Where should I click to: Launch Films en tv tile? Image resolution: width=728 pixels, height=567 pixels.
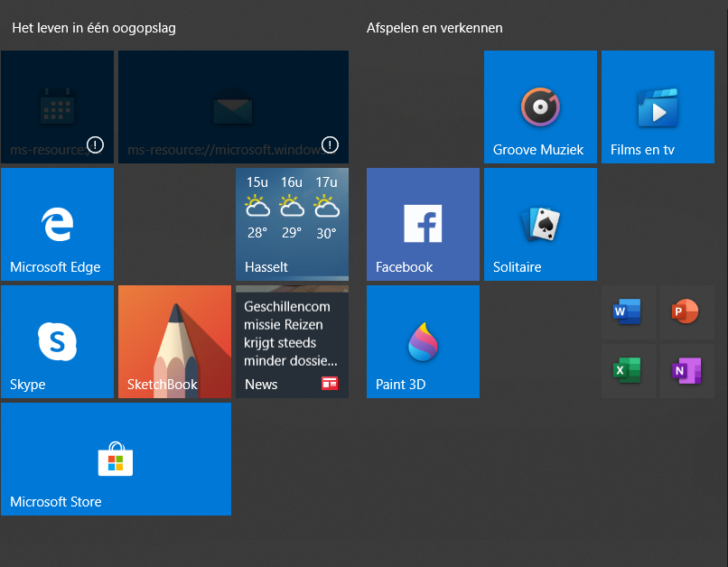point(658,107)
